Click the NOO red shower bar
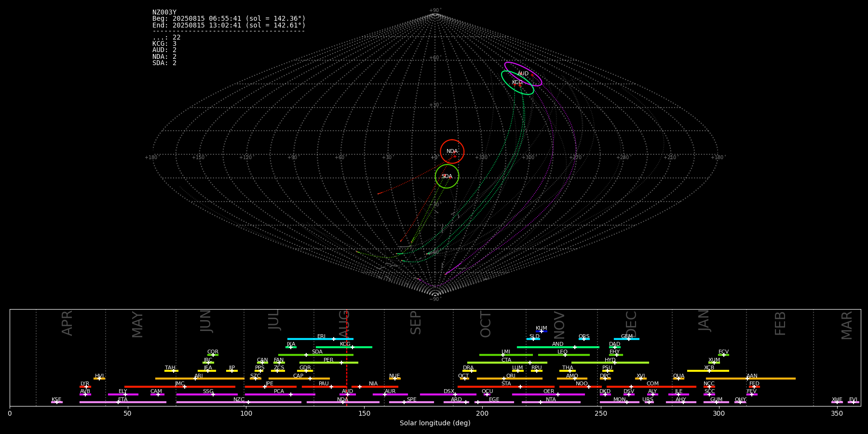The image size is (868, 434). (581, 386)
